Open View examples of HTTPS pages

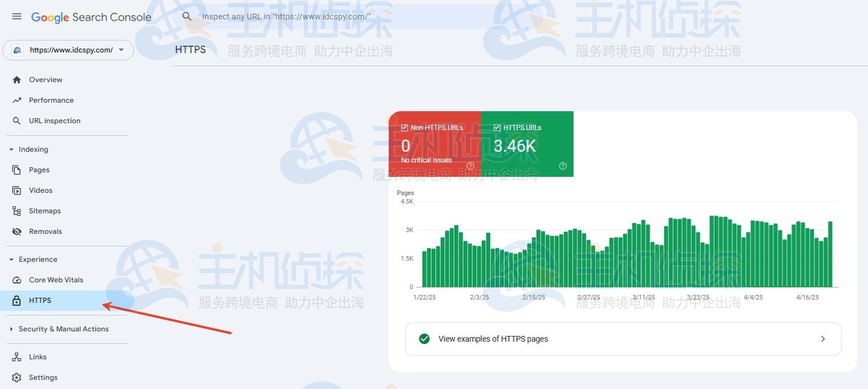pyautogui.click(x=492, y=338)
